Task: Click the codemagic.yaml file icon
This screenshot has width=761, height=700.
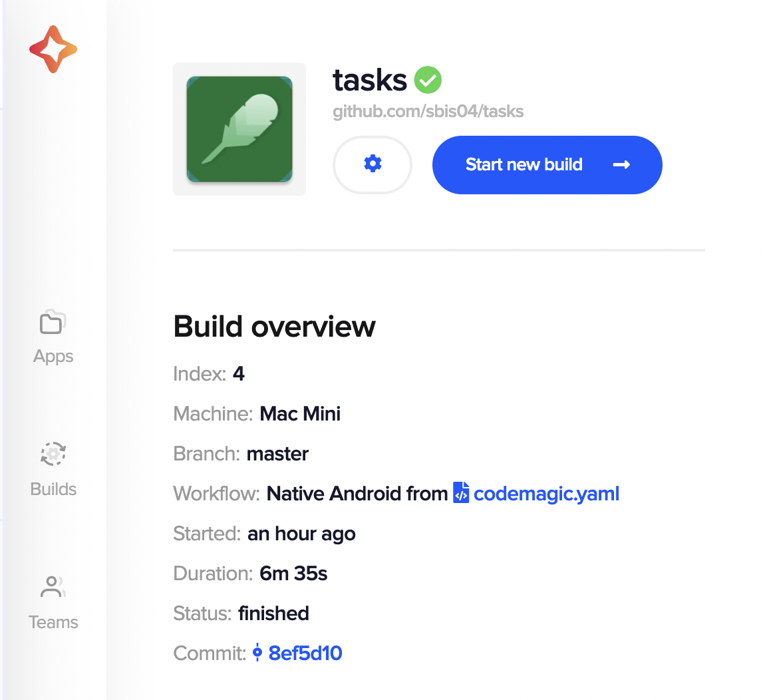Action: 460,493
